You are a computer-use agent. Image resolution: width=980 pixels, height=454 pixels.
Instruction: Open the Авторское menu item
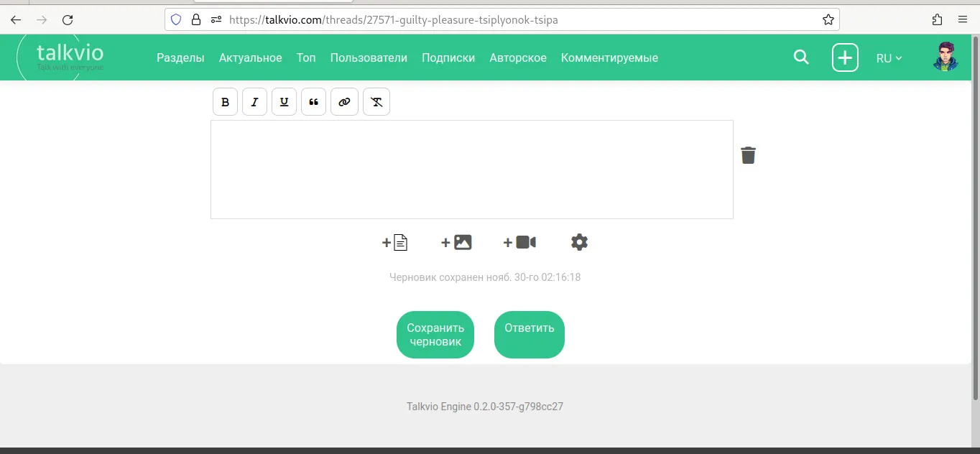[518, 57]
